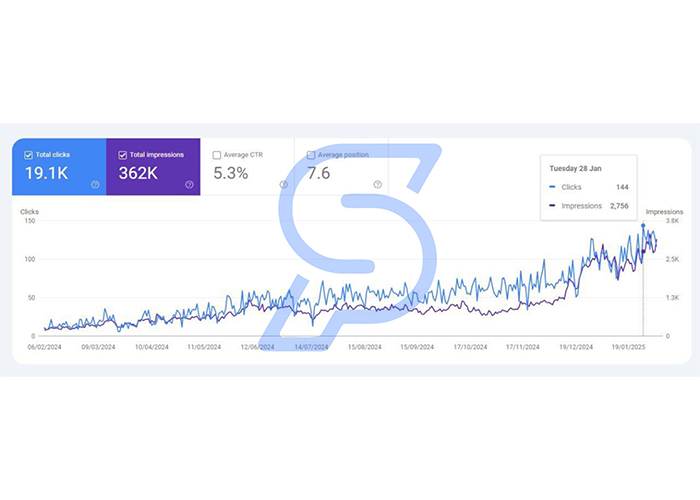This screenshot has width=700, height=500.
Task: Click the 15/08/2024 date label on axis
Action: (365, 347)
